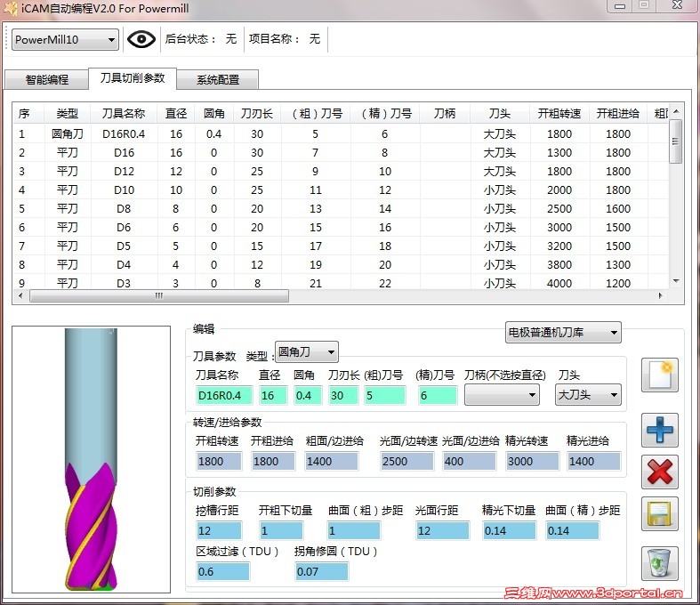
Task: Click the table vertical scrollbar thumb
Action: click(x=675, y=141)
